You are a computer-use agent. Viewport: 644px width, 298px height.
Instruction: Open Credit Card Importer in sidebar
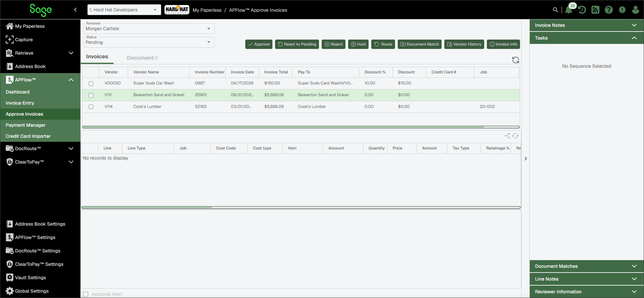point(28,136)
